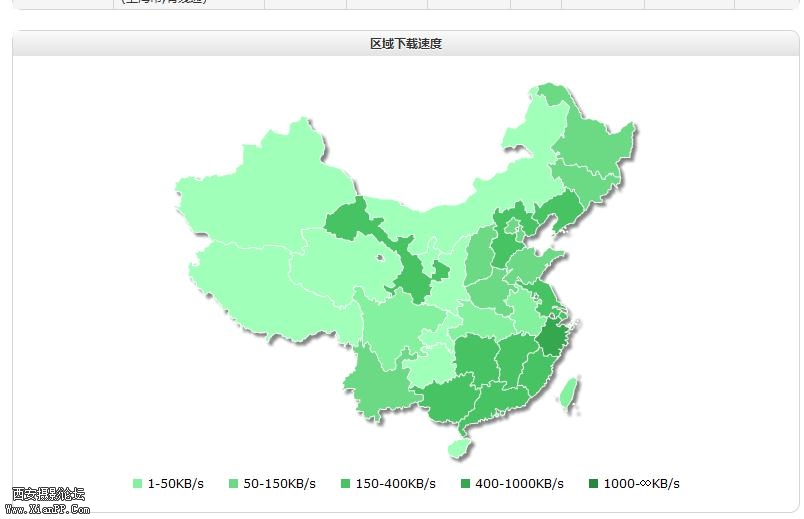This screenshot has width=804, height=519.
Task: Click Hainan island on the map
Action: (458, 448)
